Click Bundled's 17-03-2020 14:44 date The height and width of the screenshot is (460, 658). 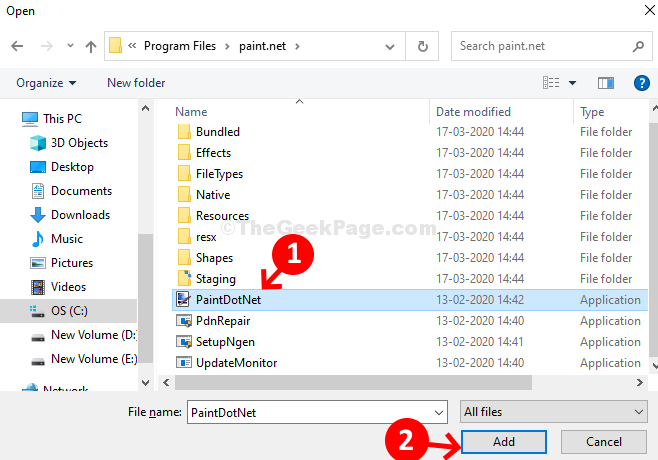pos(480,132)
